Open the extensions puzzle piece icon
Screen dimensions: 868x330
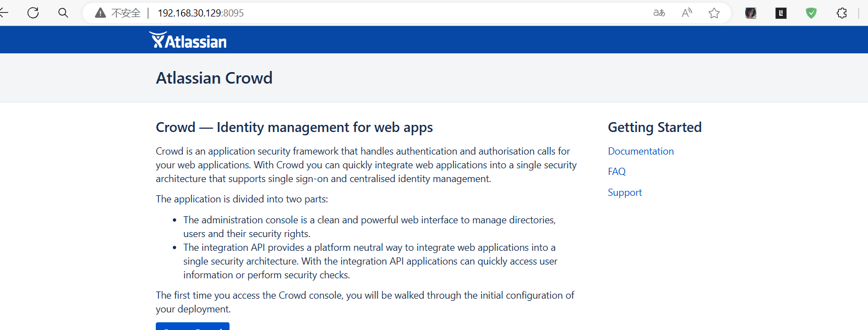[842, 13]
